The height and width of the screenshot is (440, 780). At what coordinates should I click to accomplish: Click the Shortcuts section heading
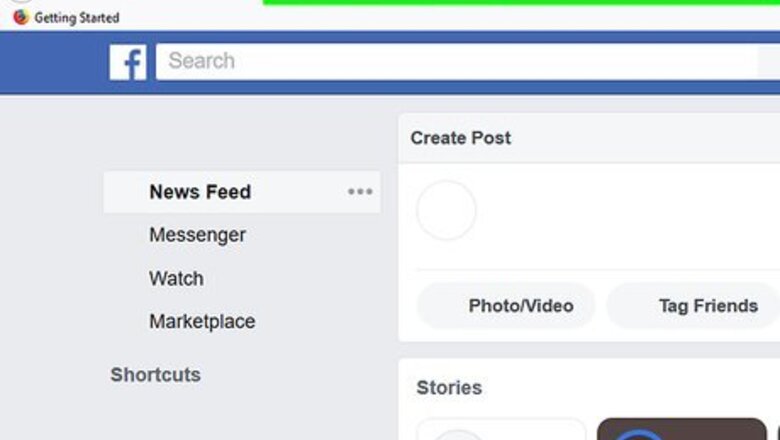155,375
